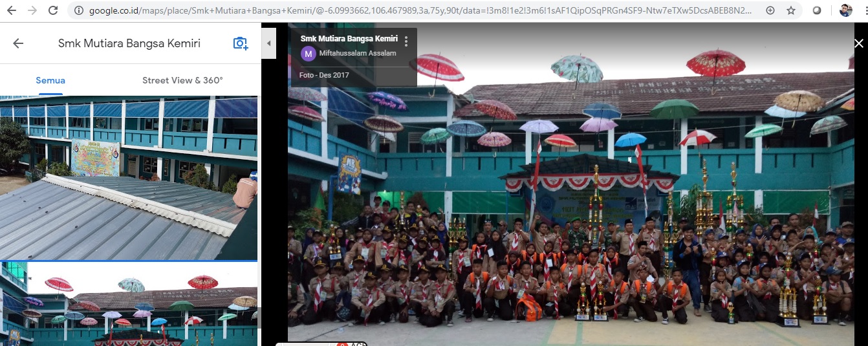Collapse the side panel with the arrow

[268, 43]
